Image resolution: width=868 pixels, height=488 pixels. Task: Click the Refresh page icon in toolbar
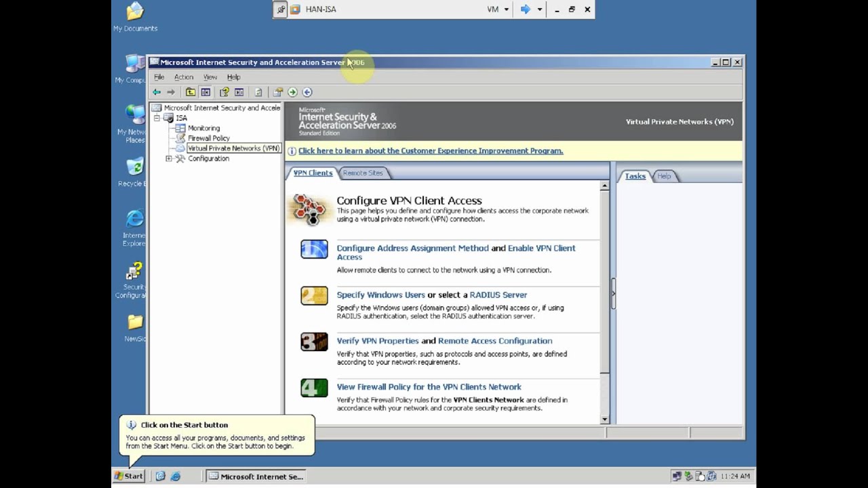[x=258, y=92]
